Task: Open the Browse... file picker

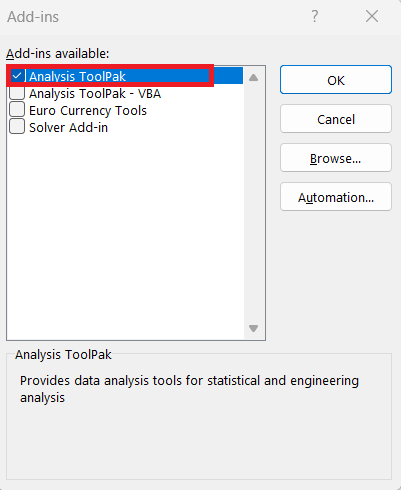Action: coord(336,158)
